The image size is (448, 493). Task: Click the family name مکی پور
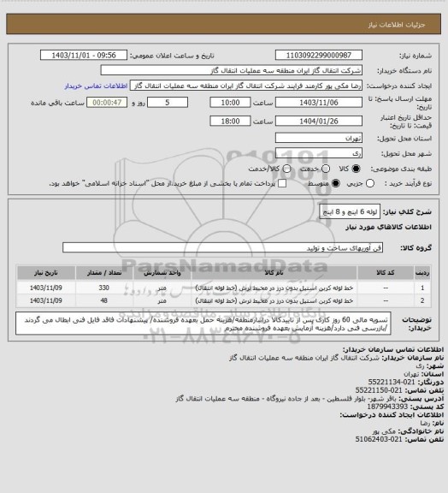384,431
